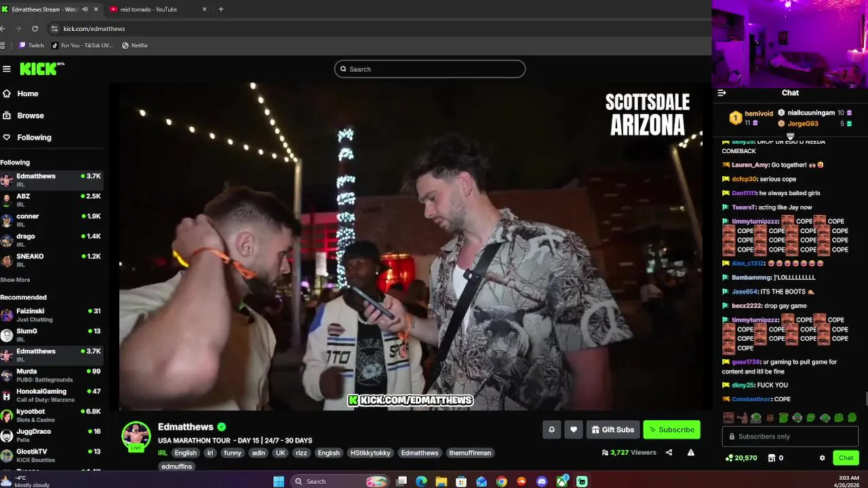This screenshot has height=488, width=868.
Task: Reload the page
Action: click(x=35, y=28)
